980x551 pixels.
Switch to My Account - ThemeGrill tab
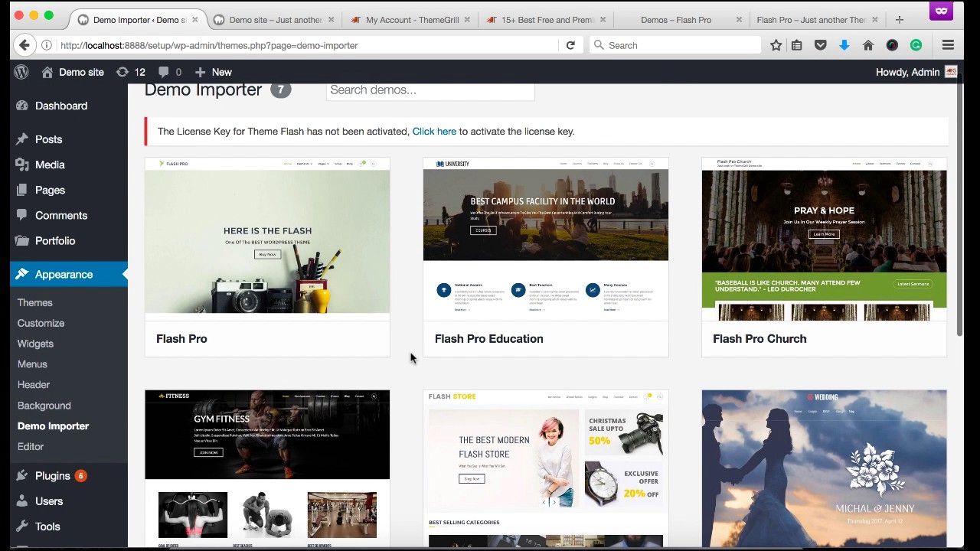click(411, 20)
